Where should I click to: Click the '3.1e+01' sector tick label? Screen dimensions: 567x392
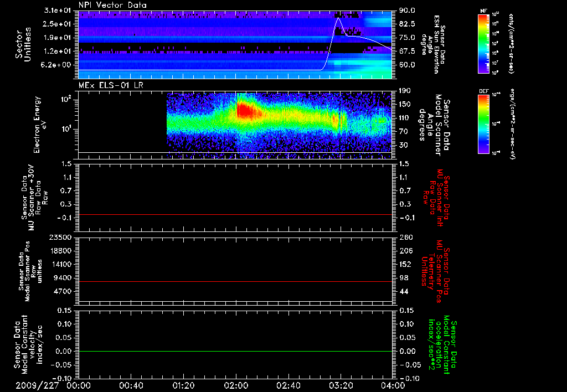pos(57,11)
